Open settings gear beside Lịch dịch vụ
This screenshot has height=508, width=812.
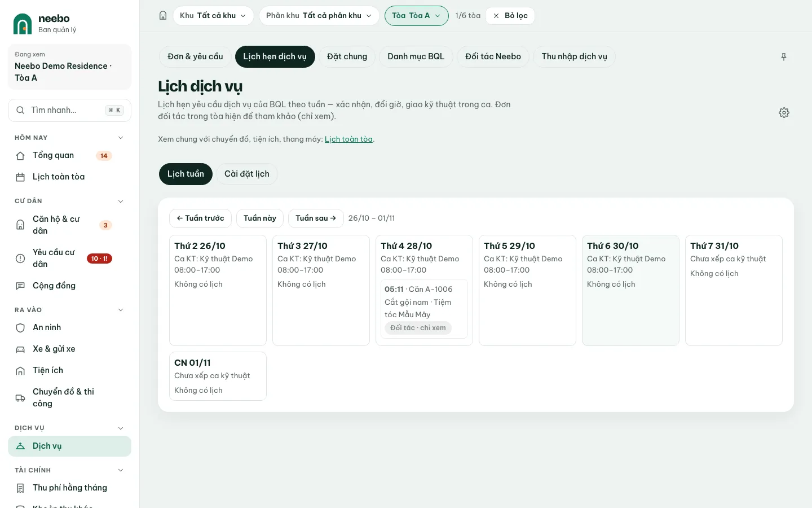coord(784,113)
